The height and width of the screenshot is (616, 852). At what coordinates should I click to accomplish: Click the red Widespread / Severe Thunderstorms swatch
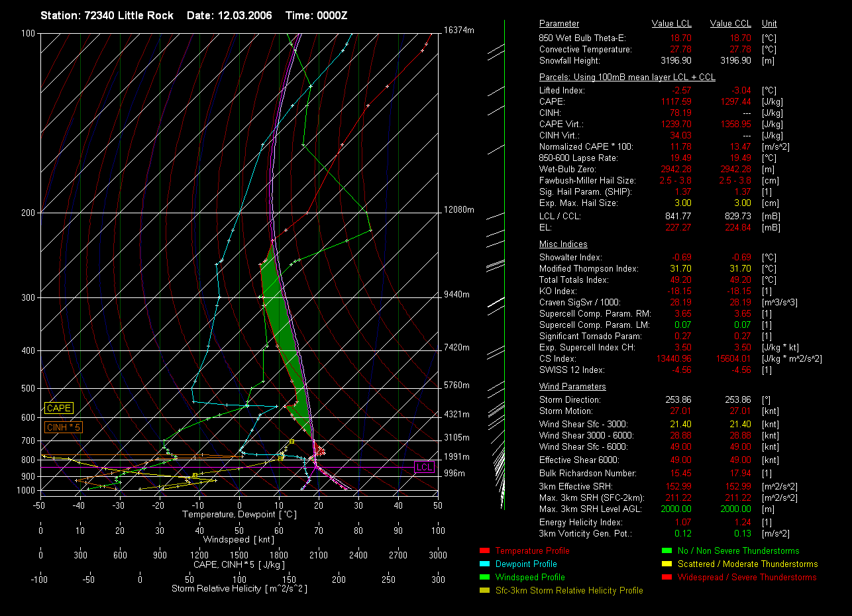[666, 578]
